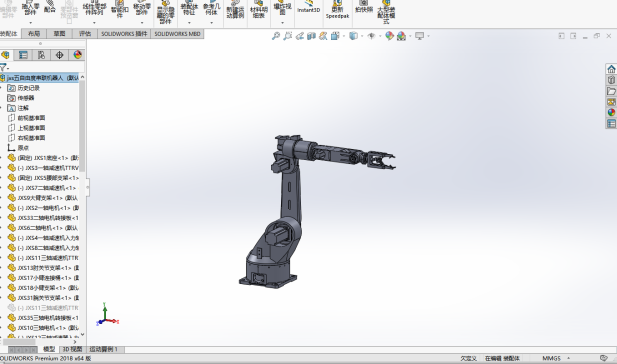This screenshot has width=617, height=364.
Task: Select the Move Component tool (移动零部件)
Action: click(142, 8)
